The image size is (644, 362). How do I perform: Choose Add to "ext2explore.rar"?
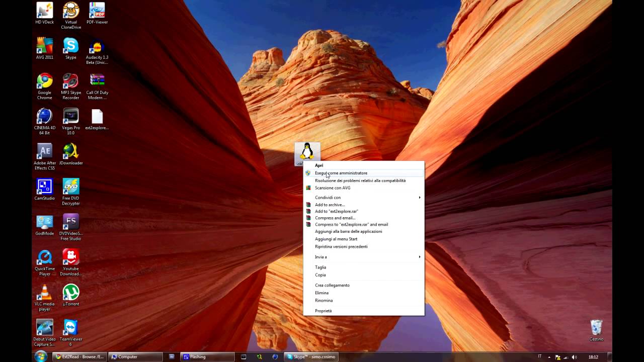pyautogui.click(x=364, y=211)
